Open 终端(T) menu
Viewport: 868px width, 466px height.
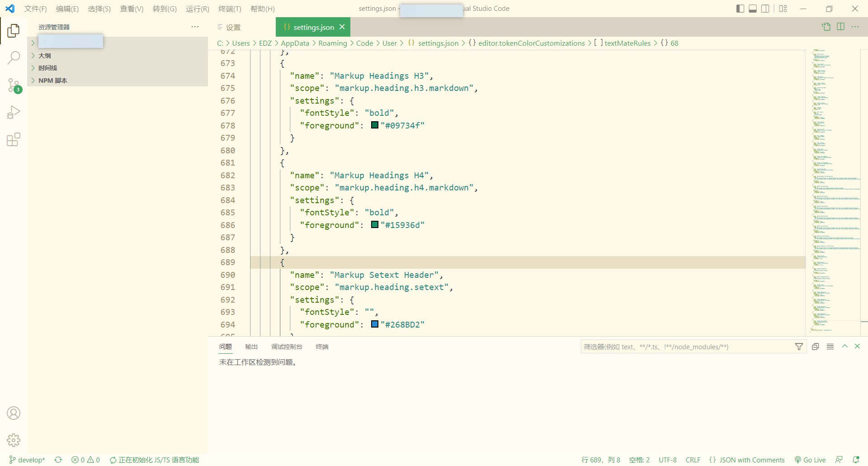(230, 9)
